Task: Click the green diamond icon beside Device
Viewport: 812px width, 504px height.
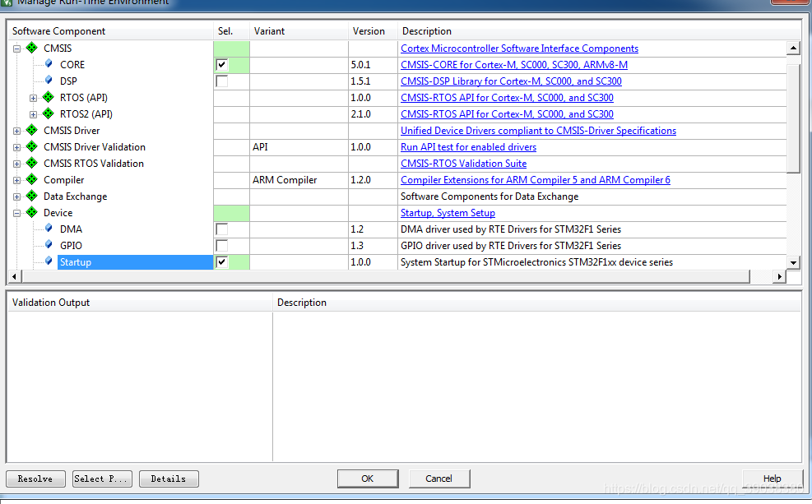Action: pos(31,212)
